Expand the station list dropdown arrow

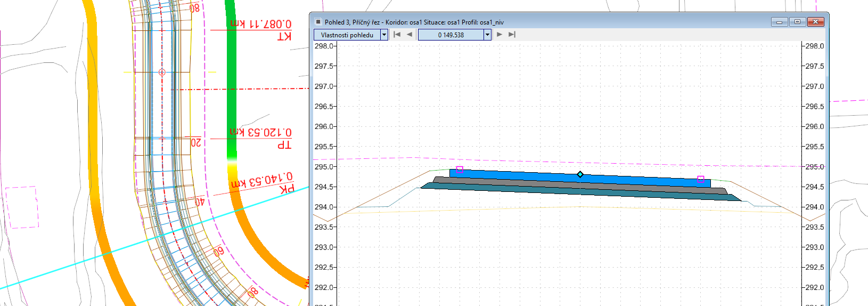(x=487, y=35)
